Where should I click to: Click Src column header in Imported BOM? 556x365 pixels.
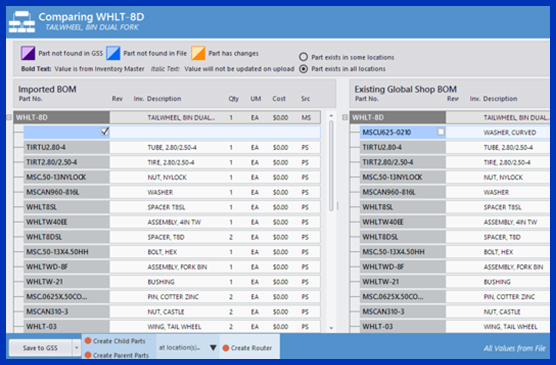pos(305,99)
